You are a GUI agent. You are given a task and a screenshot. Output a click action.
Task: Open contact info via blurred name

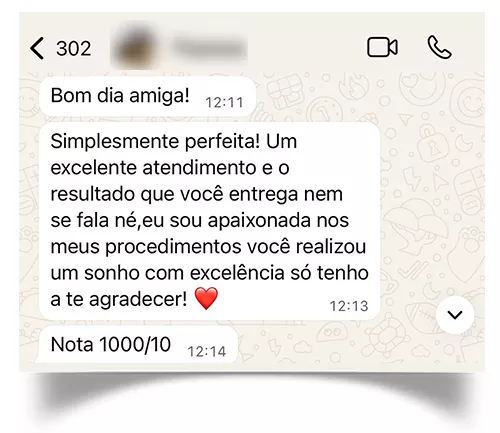(209, 48)
